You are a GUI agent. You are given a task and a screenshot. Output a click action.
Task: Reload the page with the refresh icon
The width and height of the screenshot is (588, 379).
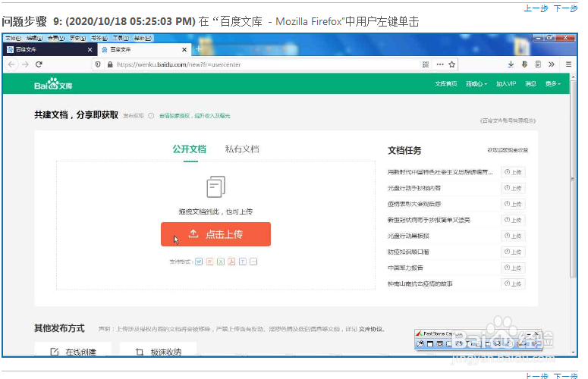pyautogui.click(x=39, y=64)
